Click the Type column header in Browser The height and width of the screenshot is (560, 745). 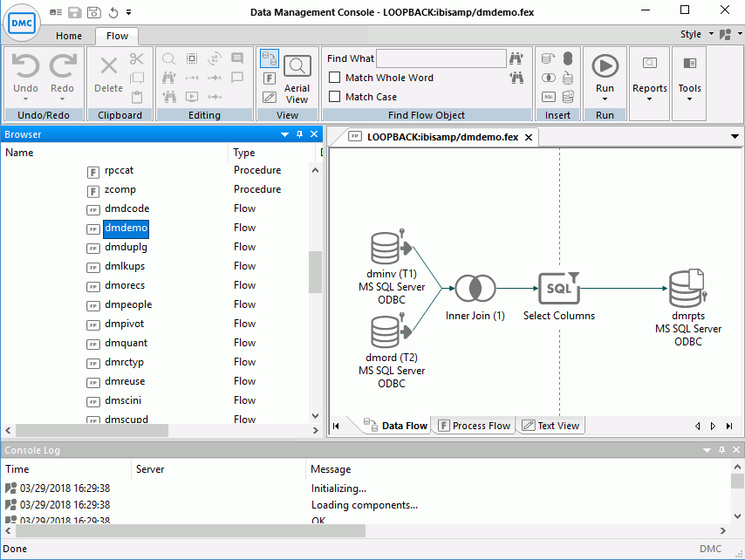click(x=271, y=153)
